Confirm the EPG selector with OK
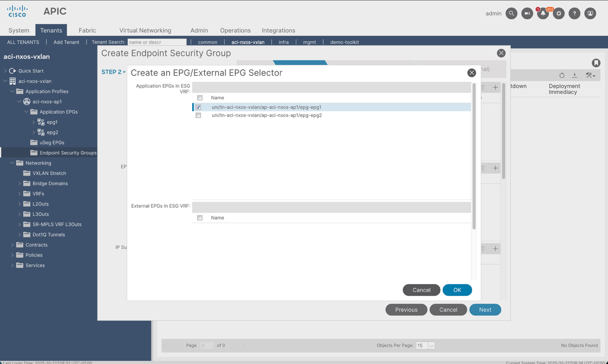The width and height of the screenshot is (608, 364). (457, 290)
